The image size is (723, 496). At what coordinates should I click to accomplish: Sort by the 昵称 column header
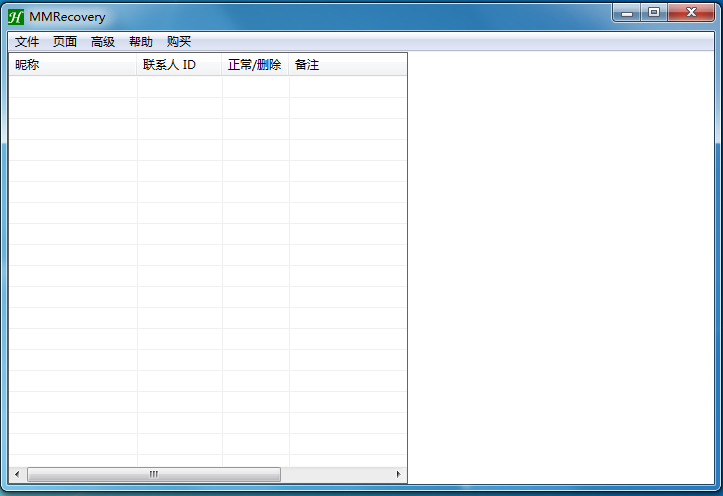point(72,65)
